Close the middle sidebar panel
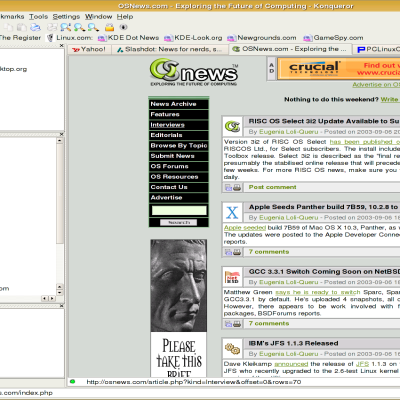Image resolution: width=400 pixels, height=400 pixels. (62, 134)
